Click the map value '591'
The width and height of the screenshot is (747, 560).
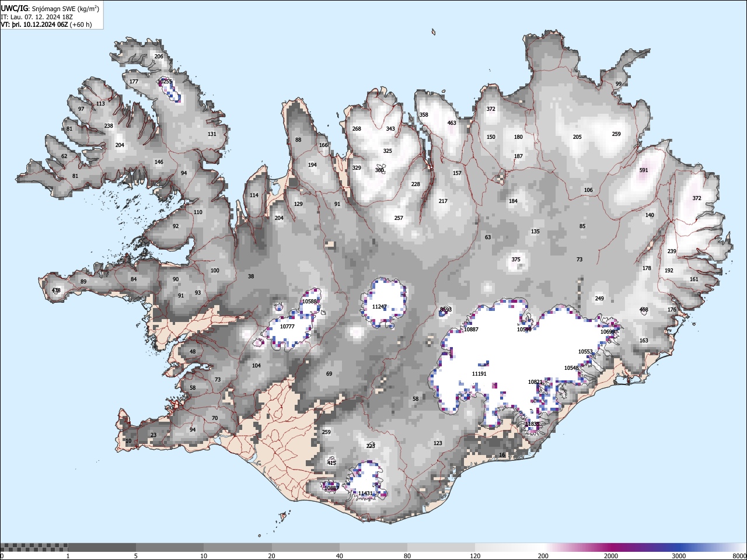pyautogui.click(x=644, y=170)
